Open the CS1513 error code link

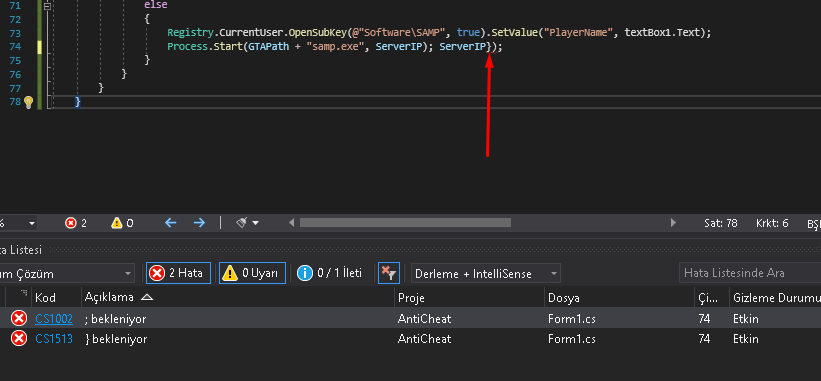click(x=54, y=339)
